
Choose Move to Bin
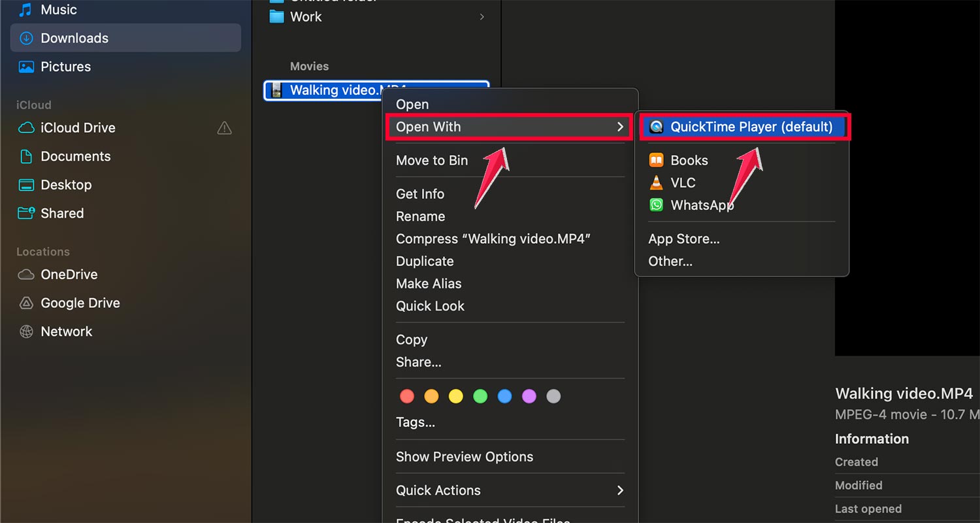coord(431,160)
